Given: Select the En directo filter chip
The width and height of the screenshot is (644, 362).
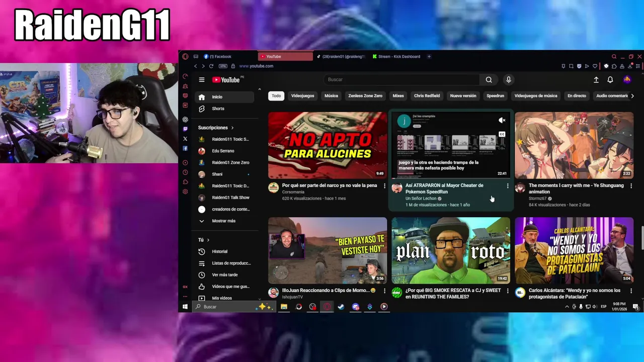Looking at the screenshot, I should point(577,96).
